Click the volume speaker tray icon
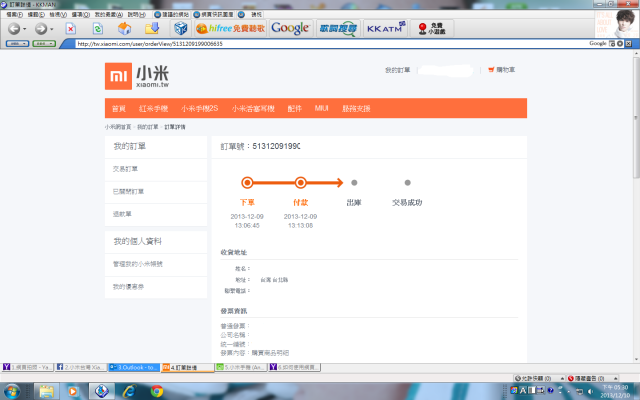640x400 pixels. (x=590, y=391)
